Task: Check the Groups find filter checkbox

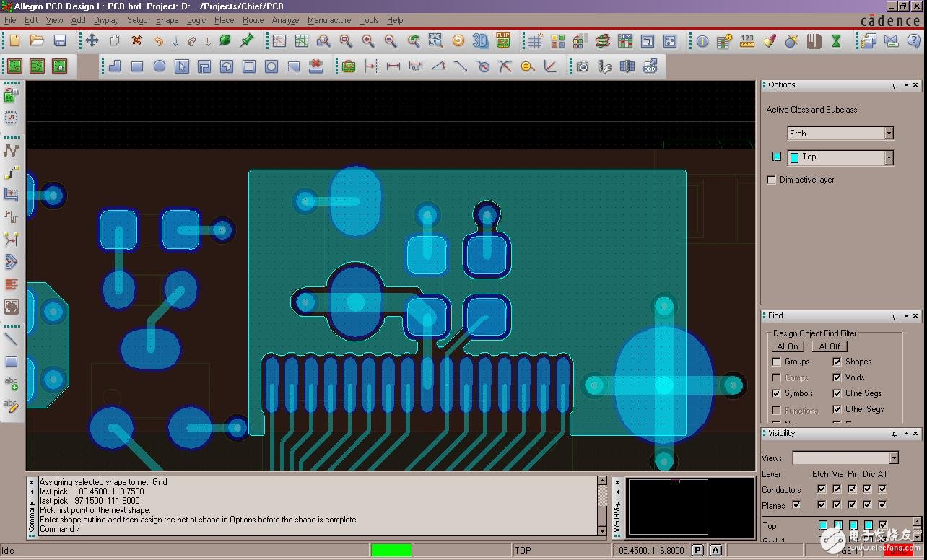Action: tap(777, 362)
